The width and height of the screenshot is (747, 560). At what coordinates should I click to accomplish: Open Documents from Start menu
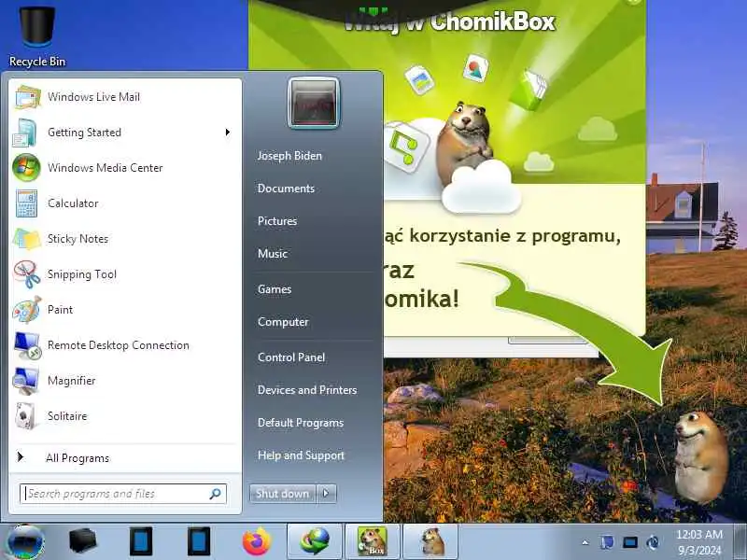click(286, 189)
